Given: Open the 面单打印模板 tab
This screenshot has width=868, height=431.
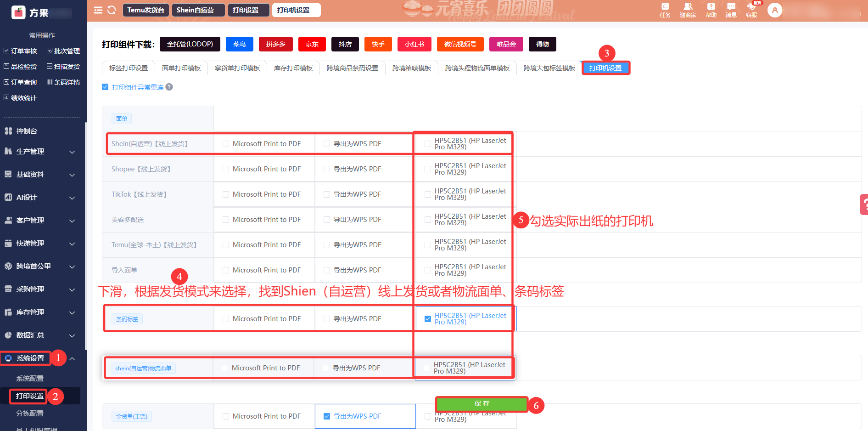Looking at the screenshot, I should (181, 68).
